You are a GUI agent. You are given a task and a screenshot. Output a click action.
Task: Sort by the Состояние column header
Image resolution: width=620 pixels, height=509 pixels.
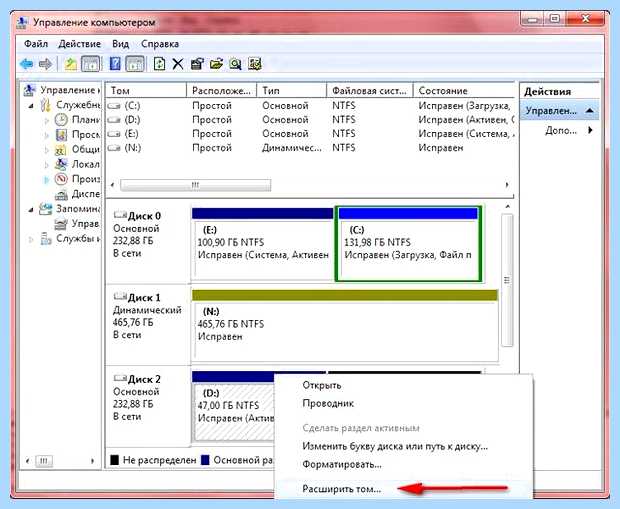coord(465,91)
